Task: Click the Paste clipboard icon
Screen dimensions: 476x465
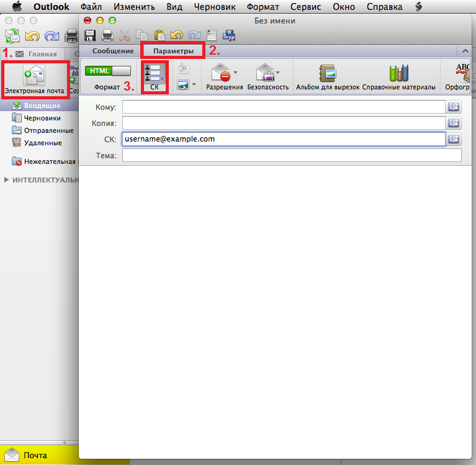Action: pos(159,35)
